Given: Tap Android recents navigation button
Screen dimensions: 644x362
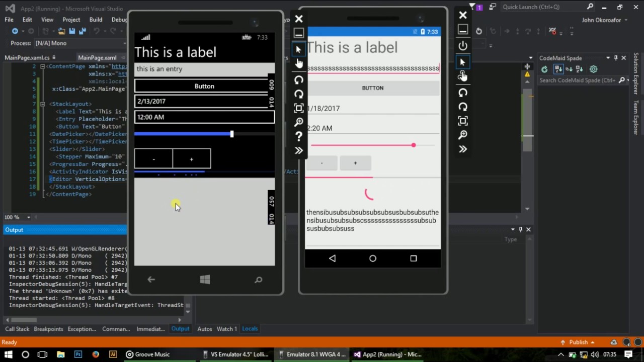Looking at the screenshot, I should tap(414, 258).
